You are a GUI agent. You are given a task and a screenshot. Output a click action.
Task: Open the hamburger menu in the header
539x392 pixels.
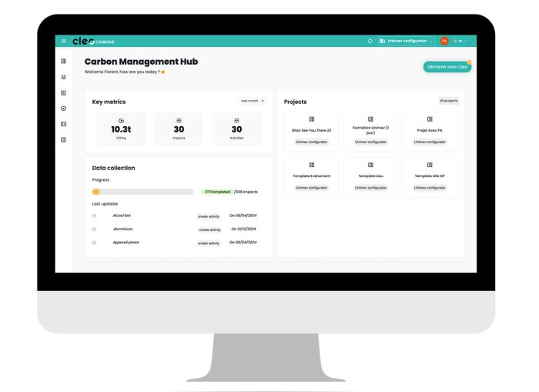point(64,41)
